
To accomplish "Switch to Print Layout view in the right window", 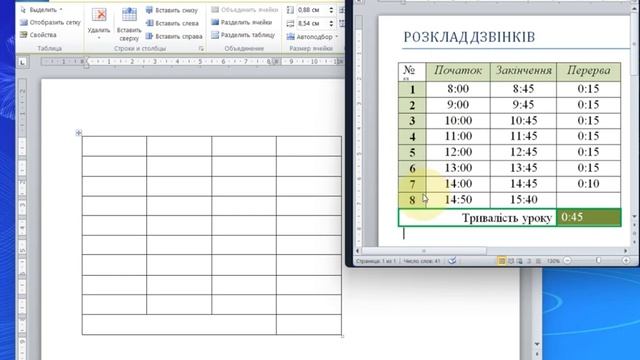I will pos(502,261).
